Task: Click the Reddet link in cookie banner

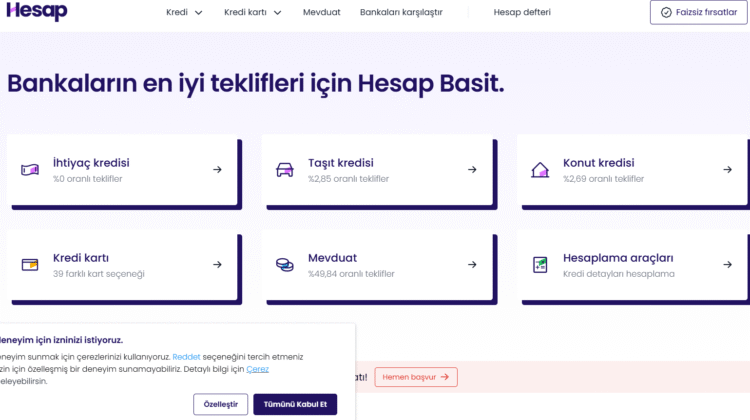Action: [186, 357]
